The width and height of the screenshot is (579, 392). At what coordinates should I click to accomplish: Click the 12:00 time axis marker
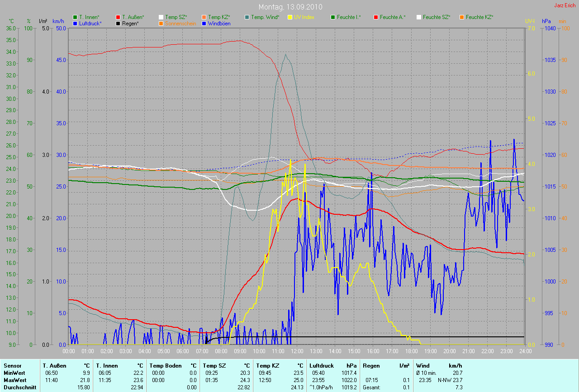tap(297, 351)
